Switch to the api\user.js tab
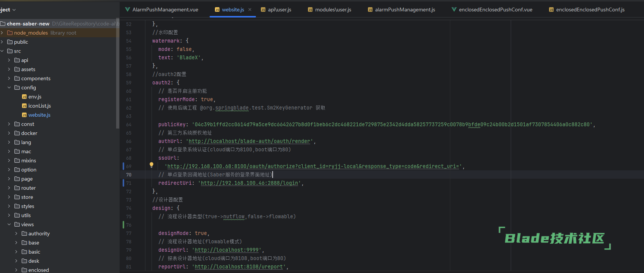The width and height of the screenshot is (644, 273). pyautogui.click(x=276, y=10)
